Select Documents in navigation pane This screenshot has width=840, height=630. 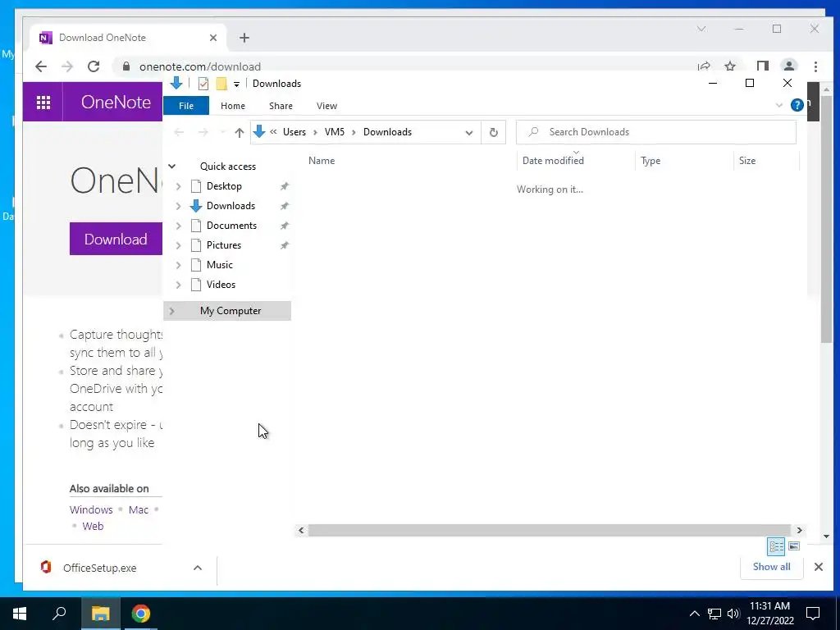tap(231, 226)
